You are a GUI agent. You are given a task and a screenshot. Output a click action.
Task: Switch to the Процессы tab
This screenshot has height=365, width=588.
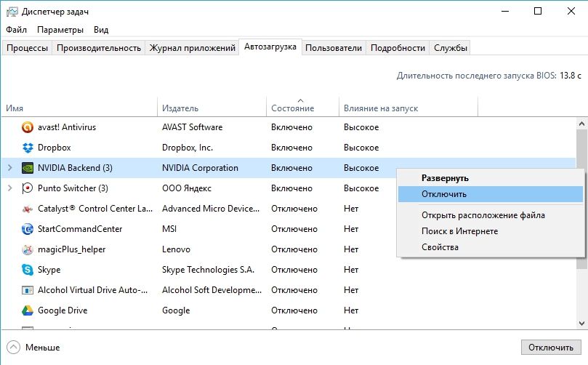[28, 48]
